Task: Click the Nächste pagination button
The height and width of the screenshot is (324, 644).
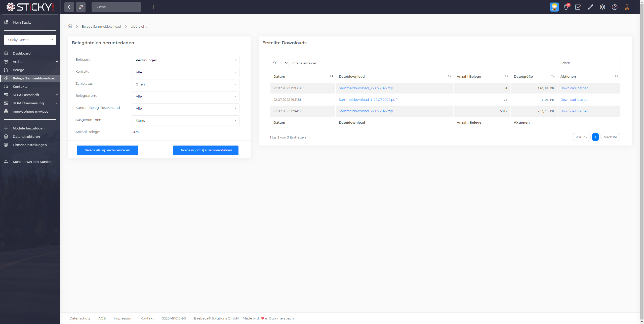Action: pos(610,137)
